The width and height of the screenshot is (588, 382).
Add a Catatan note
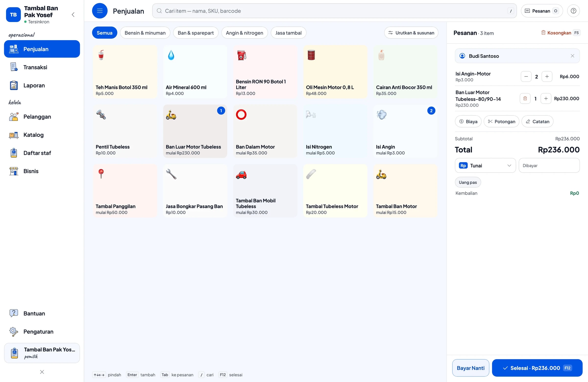coord(537,122)
